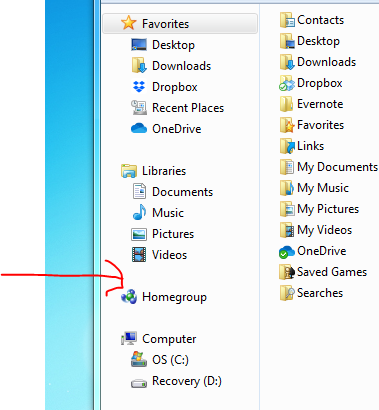Image resolution: width=379 pixels, height=410 pixels.
Task: Open Favorites header in navigation pane
Action: pos(180,23)
